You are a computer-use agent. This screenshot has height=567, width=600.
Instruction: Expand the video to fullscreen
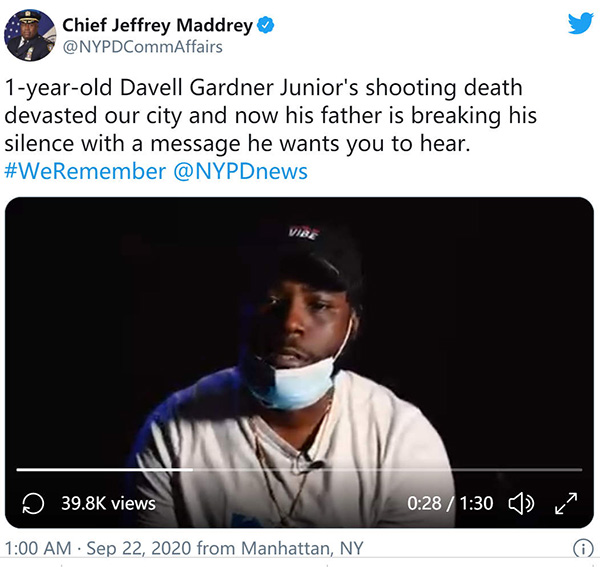[566, 503]
